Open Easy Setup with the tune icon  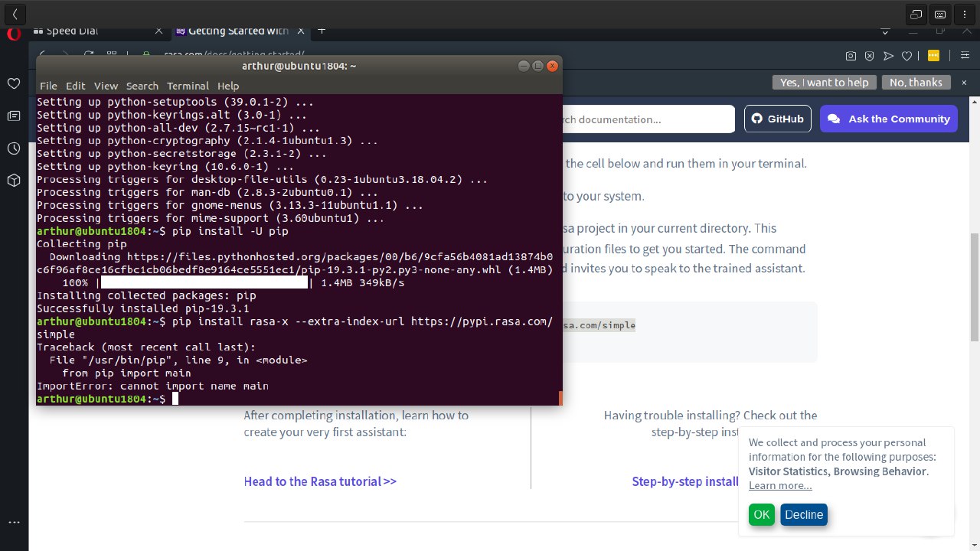click(x=965, y=54)
